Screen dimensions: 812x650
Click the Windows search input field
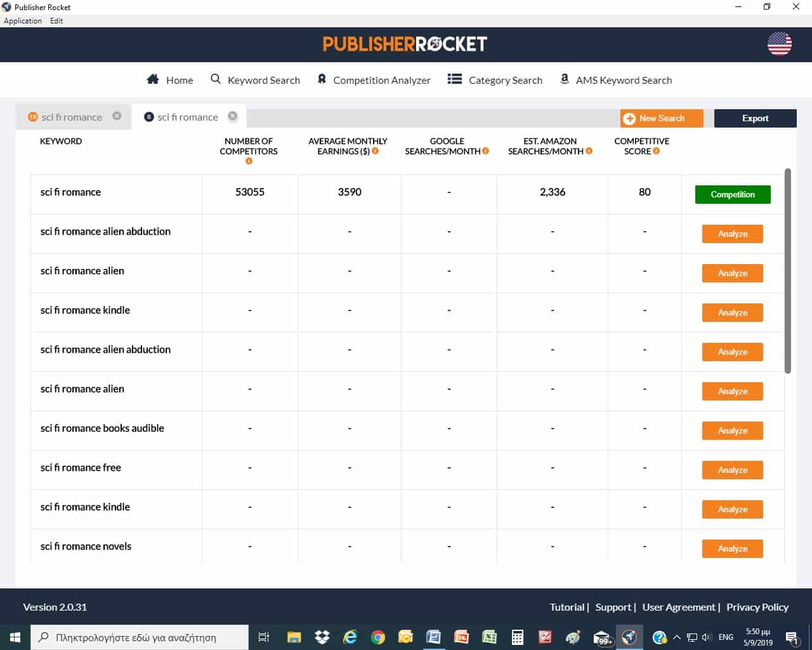[x=140, y=637]
